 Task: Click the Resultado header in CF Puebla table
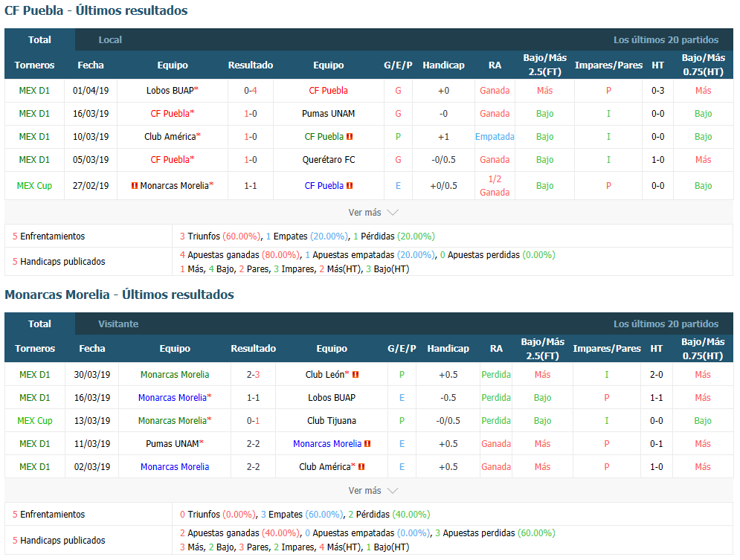coord(251,65)
